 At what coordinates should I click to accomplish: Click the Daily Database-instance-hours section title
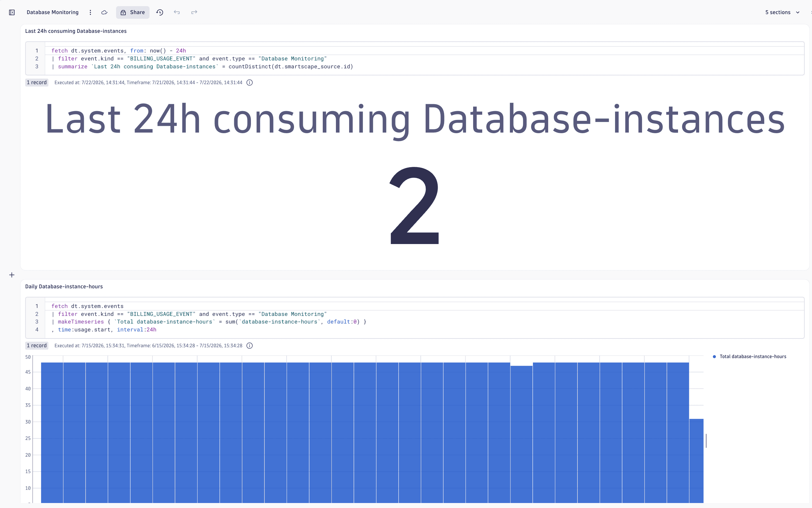pos(64,287)
